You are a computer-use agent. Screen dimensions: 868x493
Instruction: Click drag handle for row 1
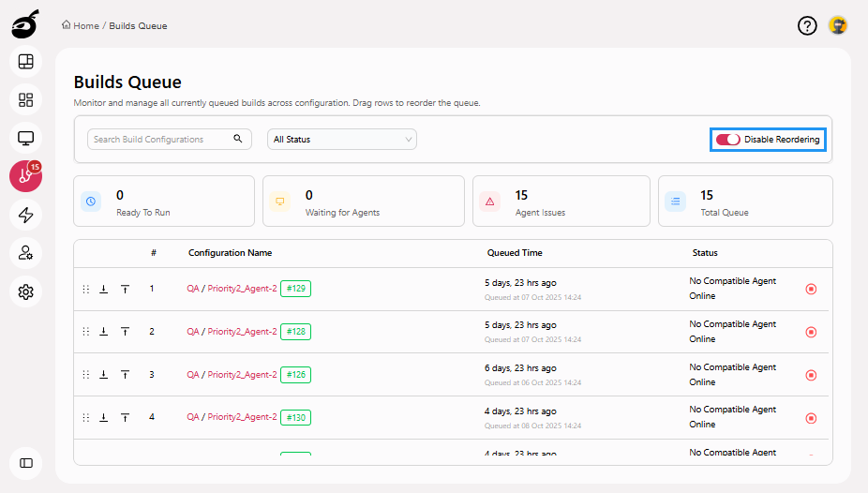[86, 289]
